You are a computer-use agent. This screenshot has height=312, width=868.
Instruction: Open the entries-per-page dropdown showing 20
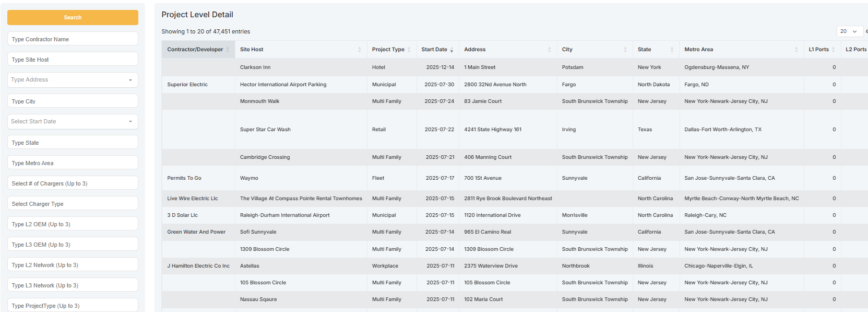tap(849, 31)
